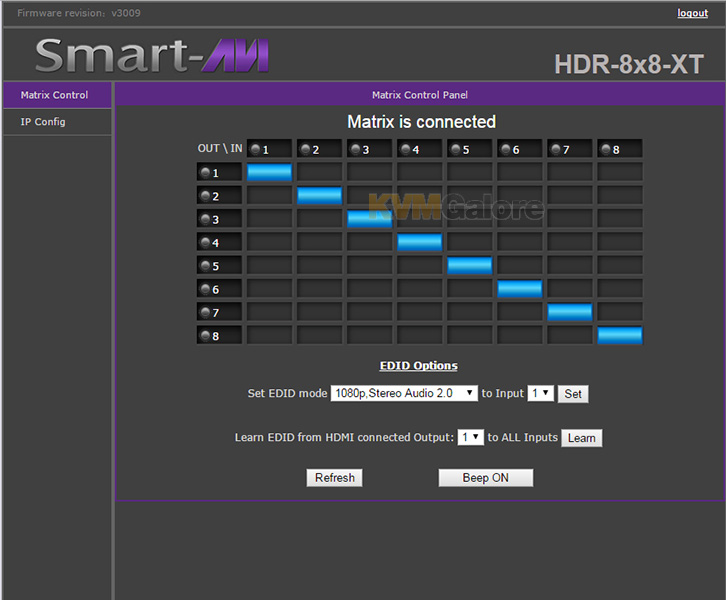The image size is (726, 600).
Task: Select the input column 6 header button
Action: 519,149
